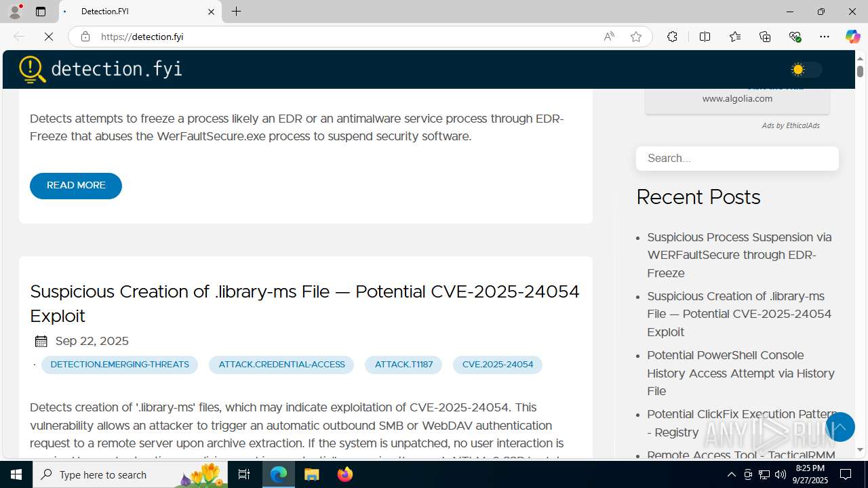
Task: Click the site Search input box
Action: click(x=737, y=159)
